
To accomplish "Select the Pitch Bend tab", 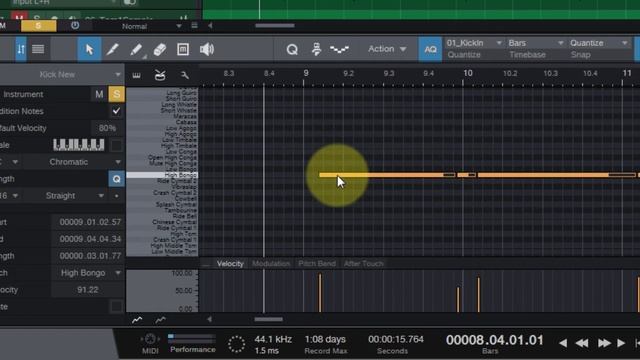I will click(317, 264).
